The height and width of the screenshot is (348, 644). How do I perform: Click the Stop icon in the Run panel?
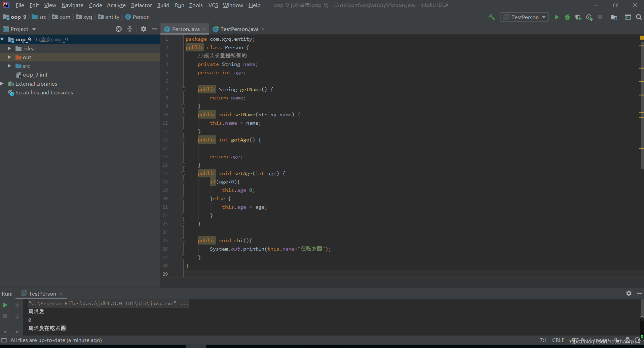pyautogui.click(x=5, y=316)
